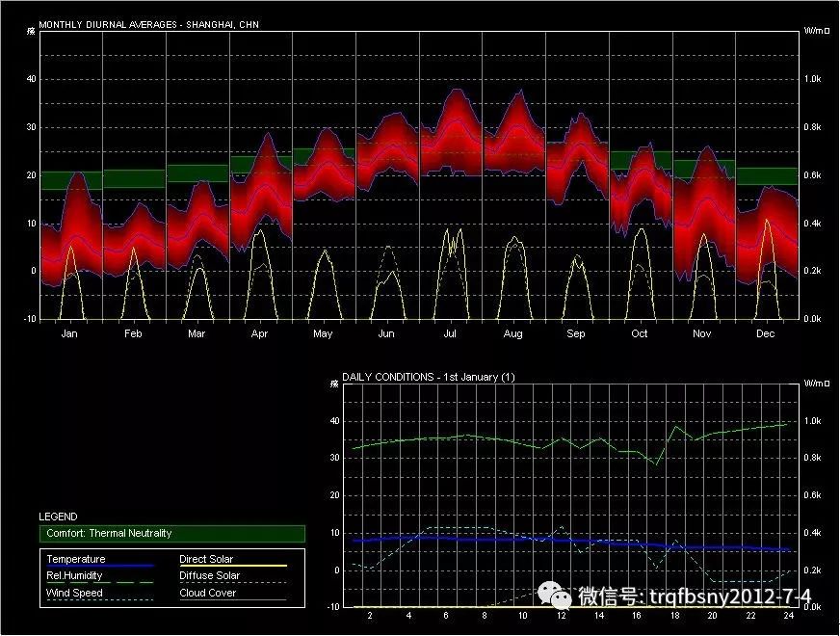
Task: Click hour 12 on the daily chart axis
Action: 560,616
